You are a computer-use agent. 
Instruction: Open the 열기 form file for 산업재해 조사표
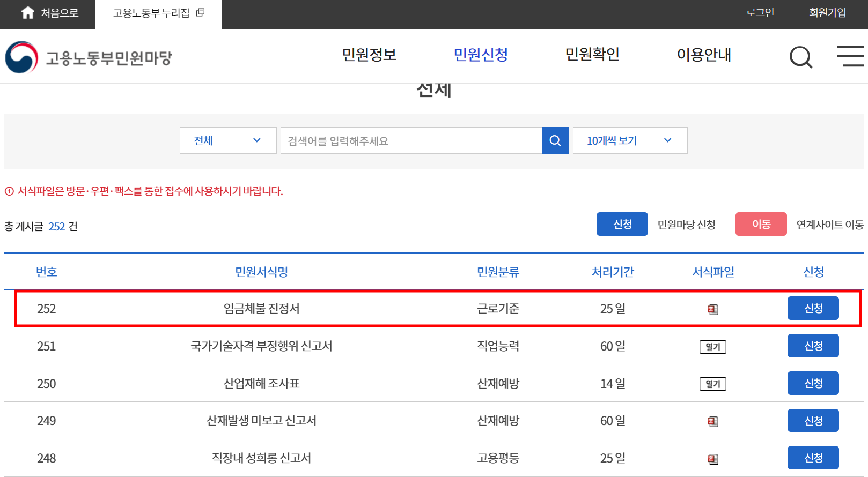[713, 384]
